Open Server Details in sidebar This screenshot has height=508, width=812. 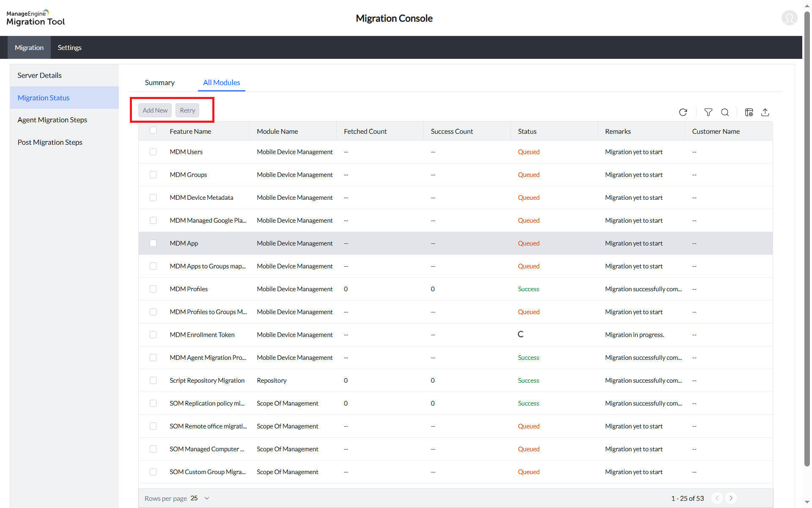[x=64, y=75]
